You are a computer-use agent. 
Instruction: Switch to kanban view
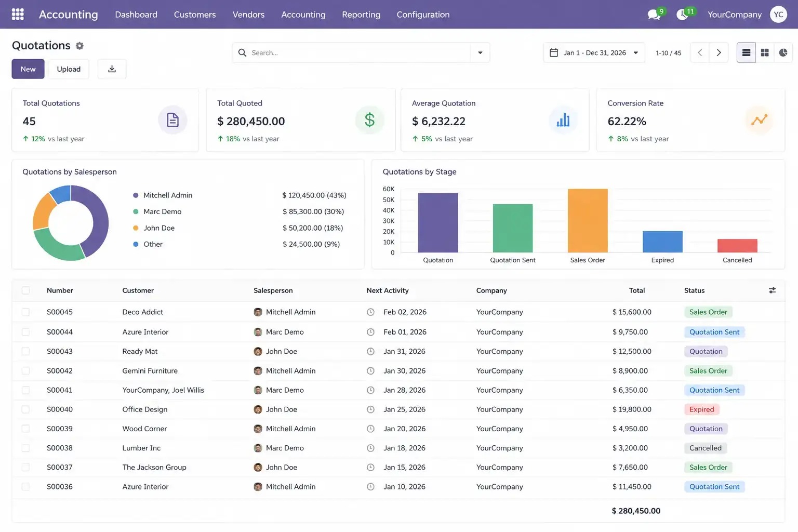coord(765,52)
